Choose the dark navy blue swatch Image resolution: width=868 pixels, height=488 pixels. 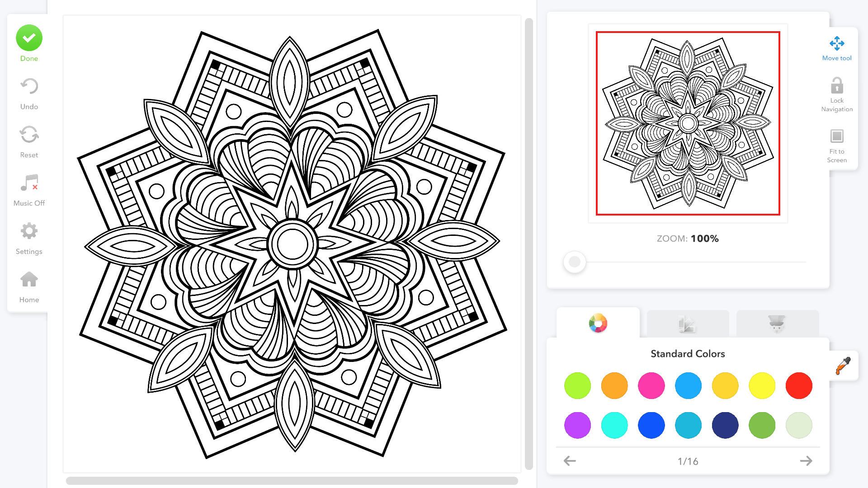(x=725, y=425)
